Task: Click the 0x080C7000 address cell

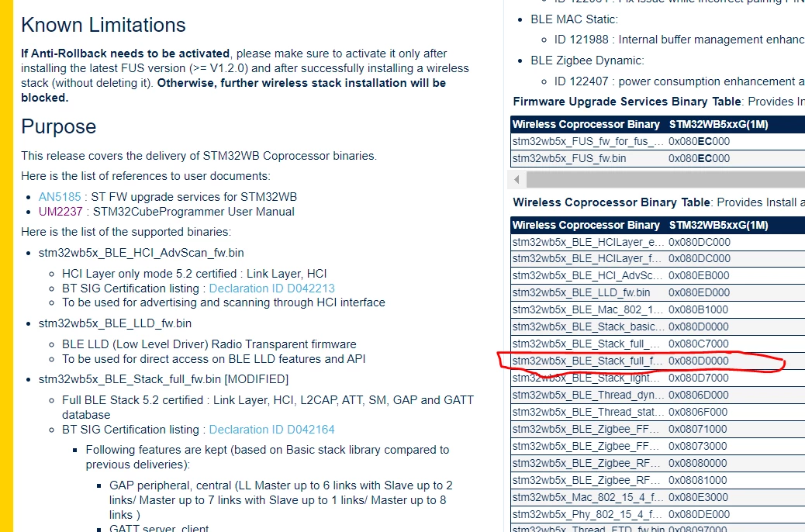Action: click(x=698, y=344)
